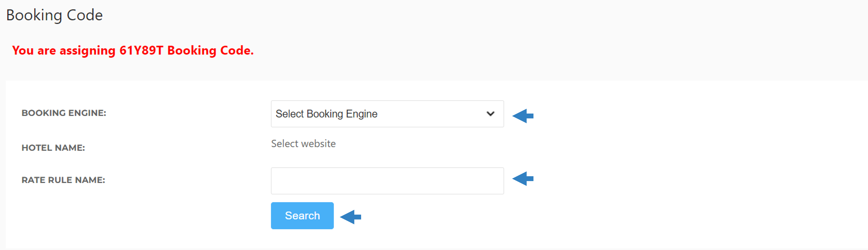
Task: Click the word Code in the page heading
Action: click(85, 15)
